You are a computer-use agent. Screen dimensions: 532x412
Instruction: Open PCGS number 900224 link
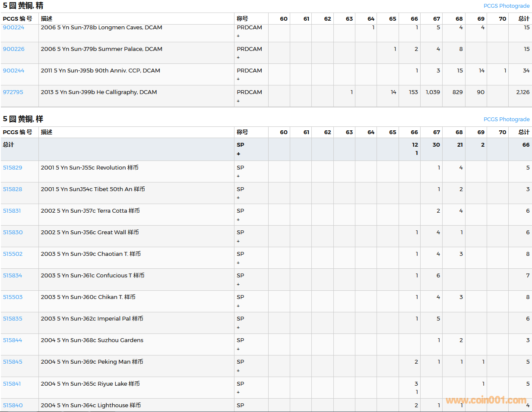[x=13, y=28]
